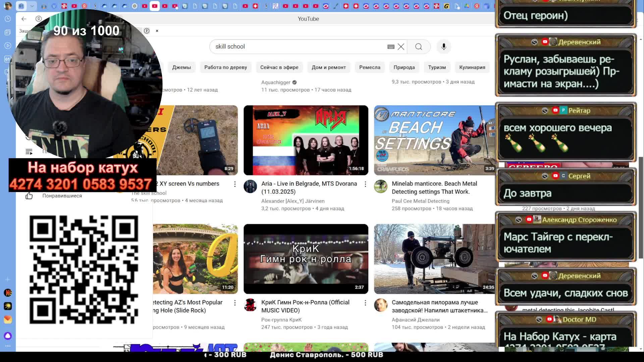Open Alice assistant icon in sidebar

click(x=8, y=336)
